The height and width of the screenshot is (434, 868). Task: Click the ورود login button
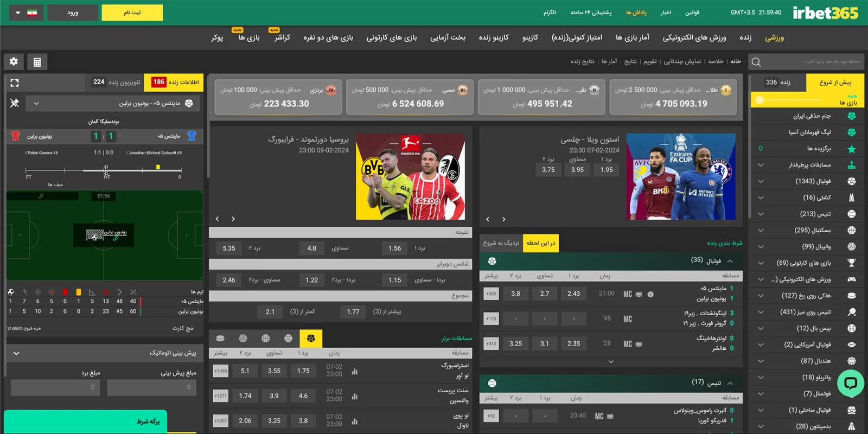pyautogui.click(x=73, y=12)
